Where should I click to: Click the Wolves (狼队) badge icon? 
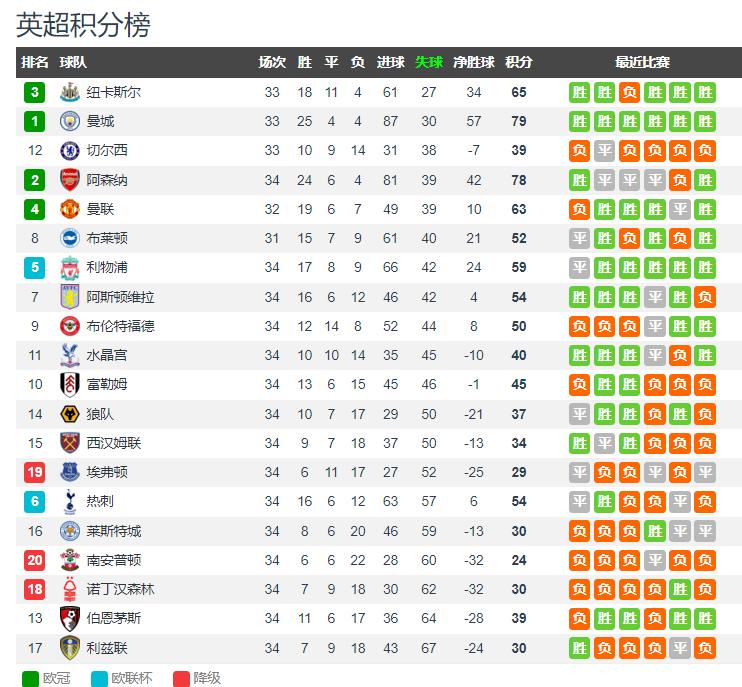pyautogui.click(x=70, y=414)
